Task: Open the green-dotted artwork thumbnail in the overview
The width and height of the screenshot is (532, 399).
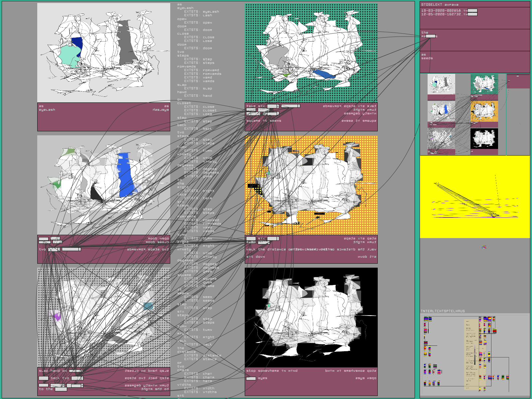Action: pyautogui.click(x=484, y=84)
